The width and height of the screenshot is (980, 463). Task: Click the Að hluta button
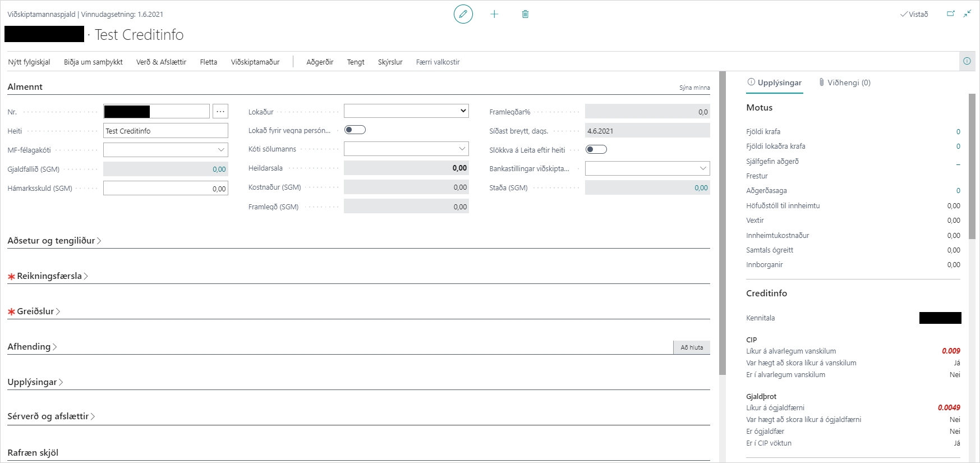(691, 347)
